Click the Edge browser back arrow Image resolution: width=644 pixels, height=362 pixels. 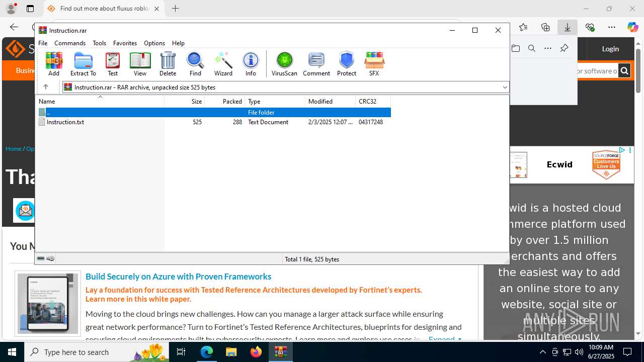14,27
